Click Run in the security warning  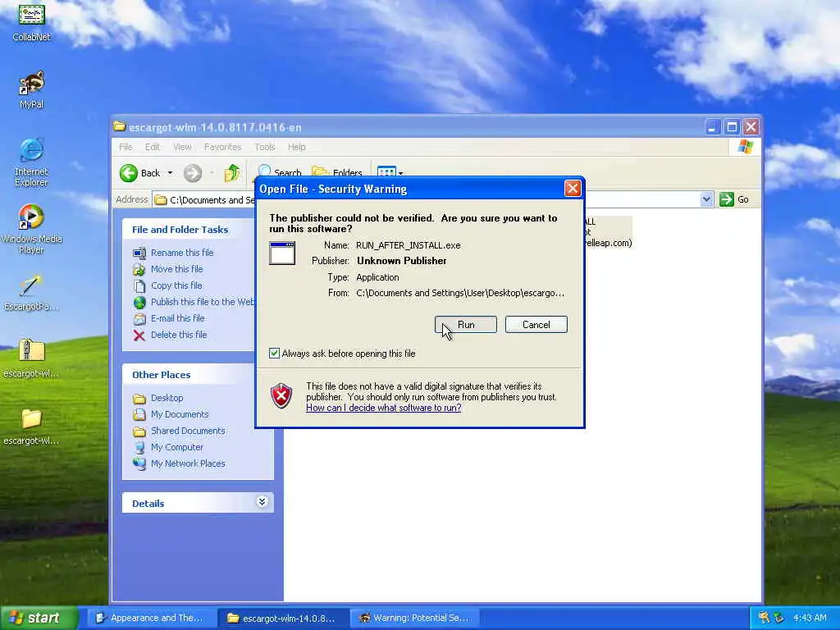click(x=466, y=325)
